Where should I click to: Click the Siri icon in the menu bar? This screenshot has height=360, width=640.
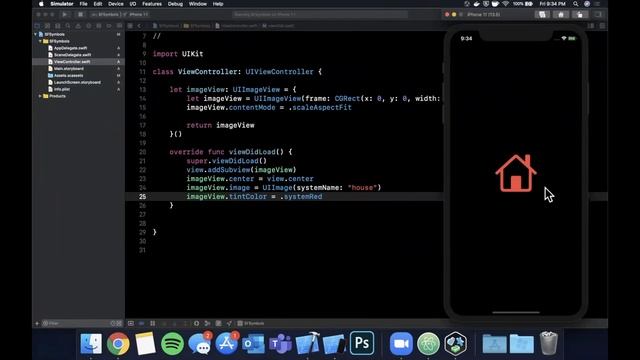coord(587,4)
